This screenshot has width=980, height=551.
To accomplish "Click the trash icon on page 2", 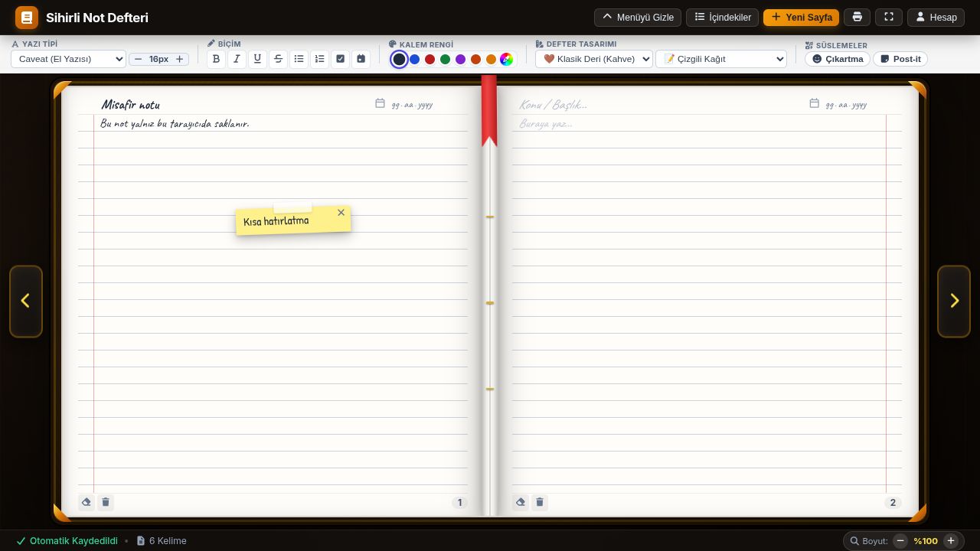I will pos(540,502).
